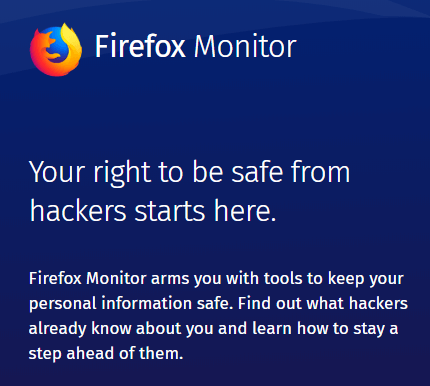Image resolution: width=430 pixels, height=386 pixels.
Task: Click the phrase "already know about you"
Action: click(121, 329)
